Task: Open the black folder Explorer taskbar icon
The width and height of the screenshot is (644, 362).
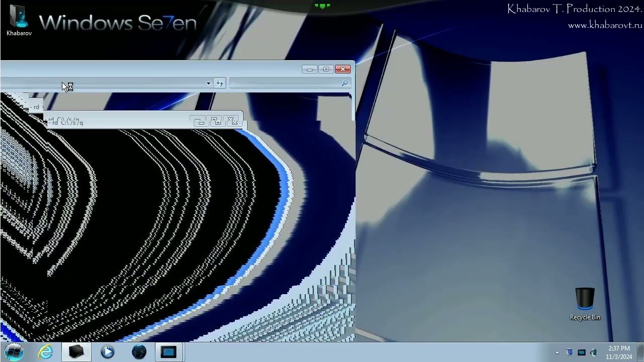Action: click(x=76, y=352)
